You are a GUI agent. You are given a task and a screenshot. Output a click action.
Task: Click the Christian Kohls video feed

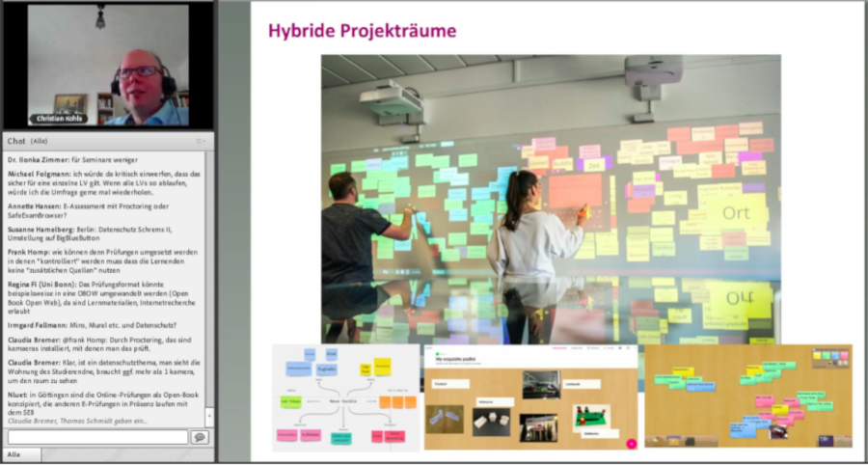point(108,66)
